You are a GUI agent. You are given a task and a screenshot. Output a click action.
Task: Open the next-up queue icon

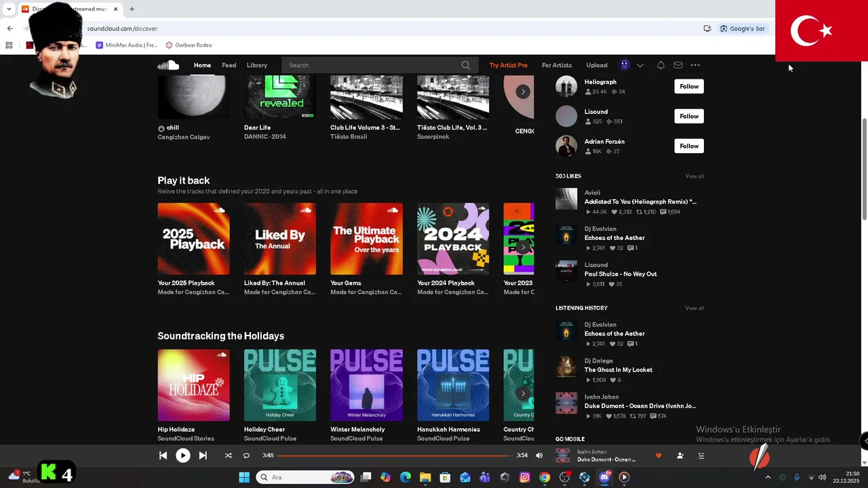pos(701,455)
